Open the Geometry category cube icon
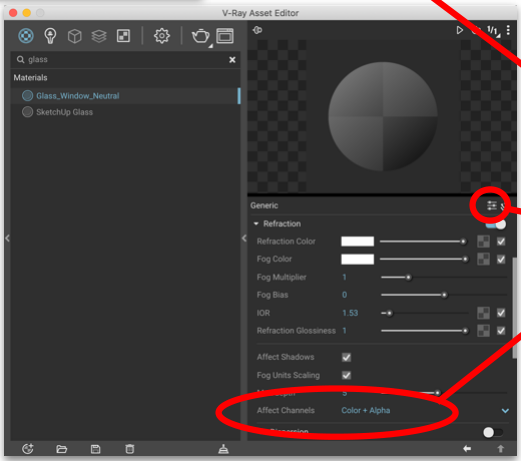 pos(74,36)
